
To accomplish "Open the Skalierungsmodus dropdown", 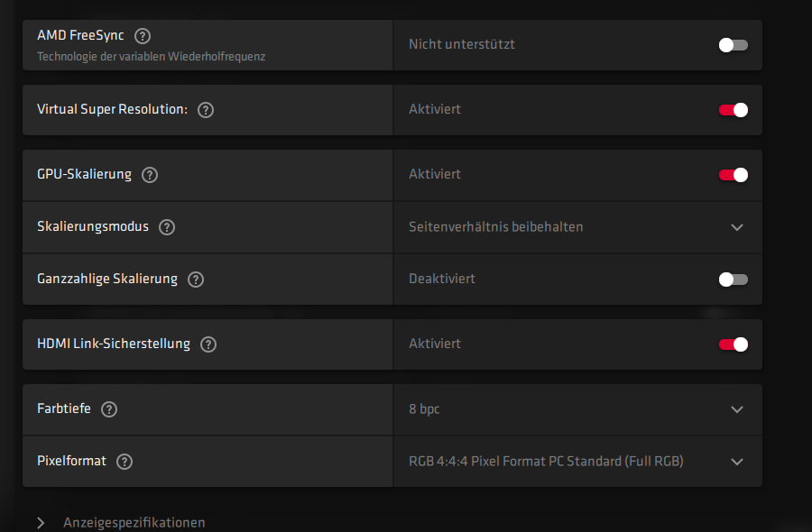I will [x=737, y=227].
